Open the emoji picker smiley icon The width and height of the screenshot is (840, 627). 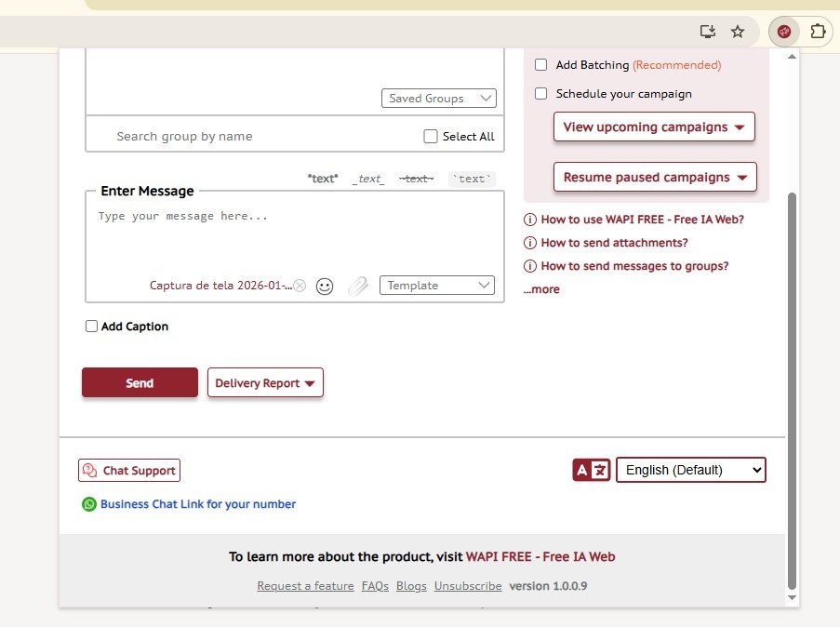(x=325, y=287)
